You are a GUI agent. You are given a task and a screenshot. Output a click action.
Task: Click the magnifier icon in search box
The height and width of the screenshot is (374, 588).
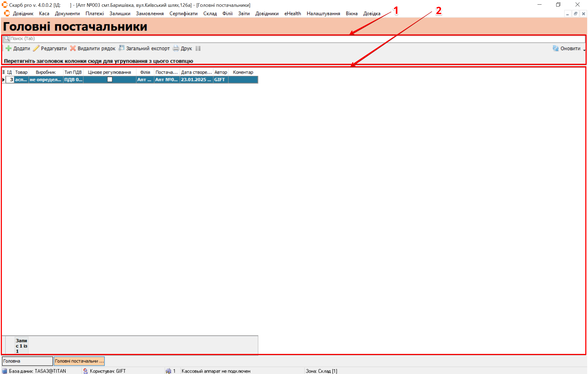tap(7, 39)
